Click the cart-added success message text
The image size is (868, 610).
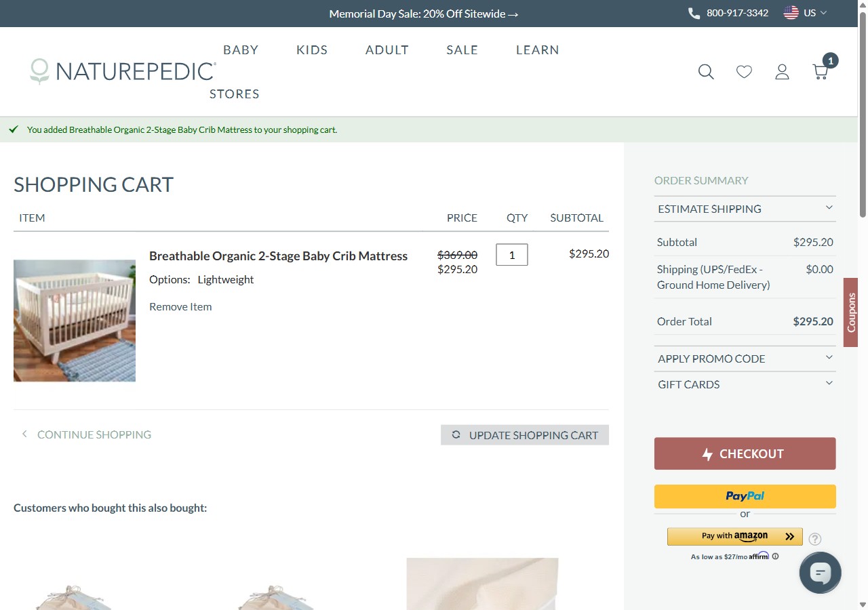(182, 129)
